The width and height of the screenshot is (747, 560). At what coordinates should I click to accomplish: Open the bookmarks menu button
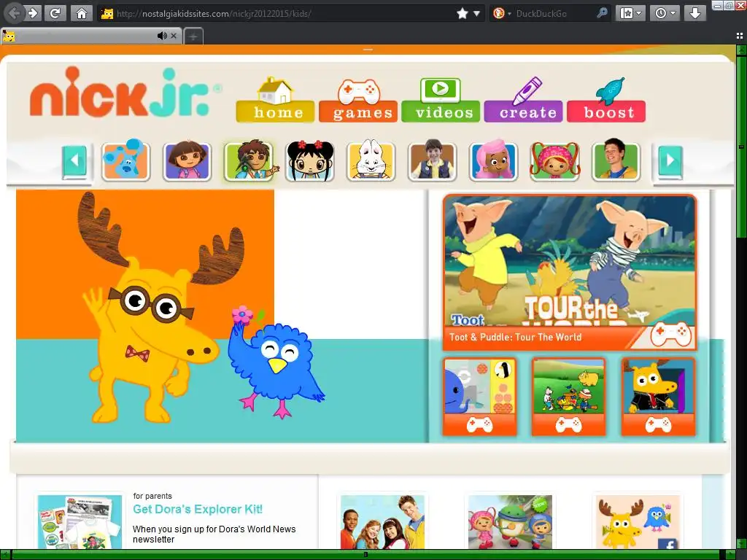631,13
